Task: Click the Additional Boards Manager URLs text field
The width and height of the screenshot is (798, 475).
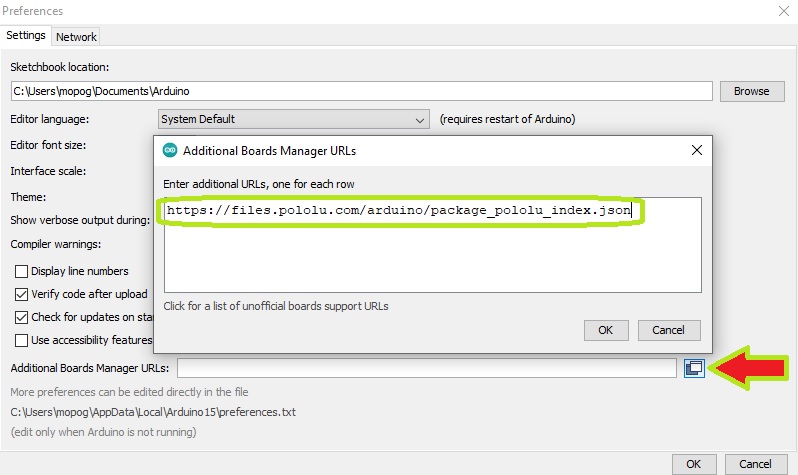Action: pyautogui.click(x=426, y=368)
